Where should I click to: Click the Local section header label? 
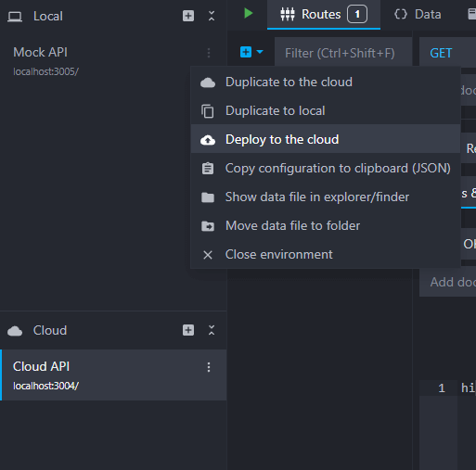pos(48,16)
